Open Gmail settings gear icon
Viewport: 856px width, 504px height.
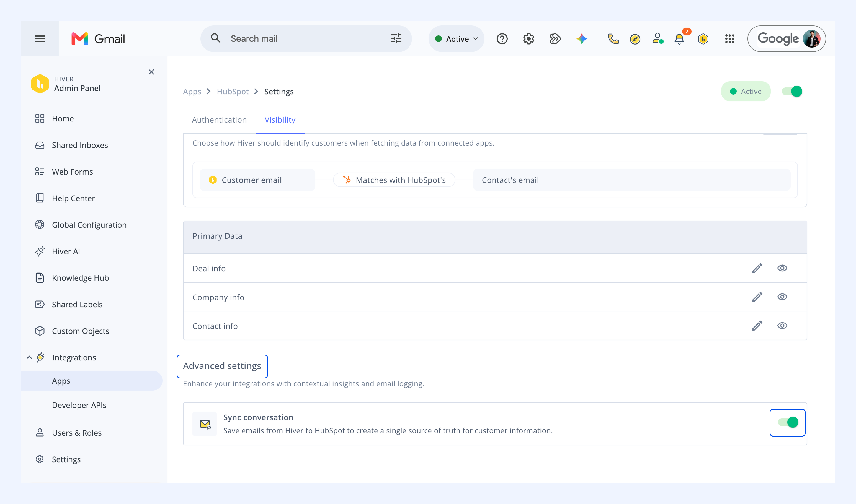coord(528,39)
